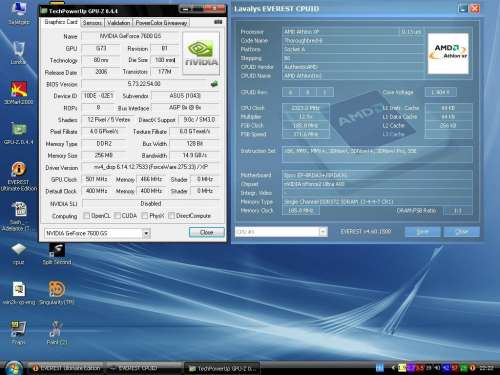The height and width of the screenshot is (375, 500).
Task: Click the Core Voltage value in EVEREST
Action: coord(440,92)
